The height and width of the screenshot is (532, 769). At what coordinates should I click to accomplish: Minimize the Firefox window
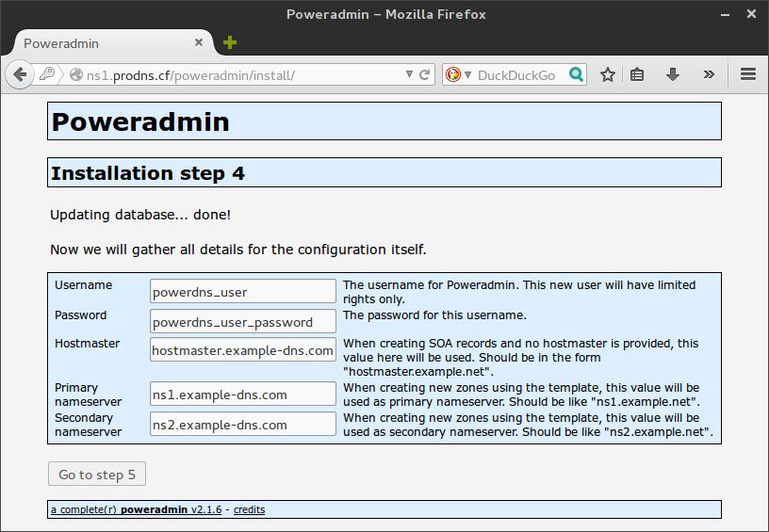[725, 15]
